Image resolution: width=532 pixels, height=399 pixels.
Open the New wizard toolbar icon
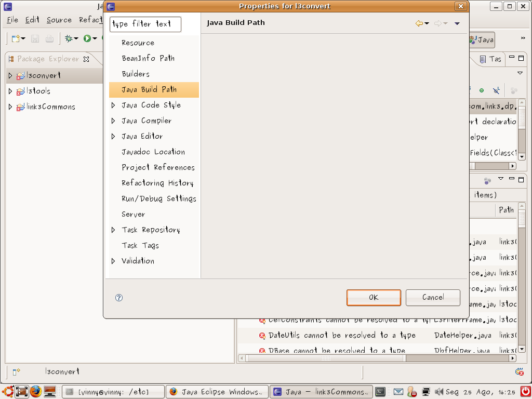point(16,38)
